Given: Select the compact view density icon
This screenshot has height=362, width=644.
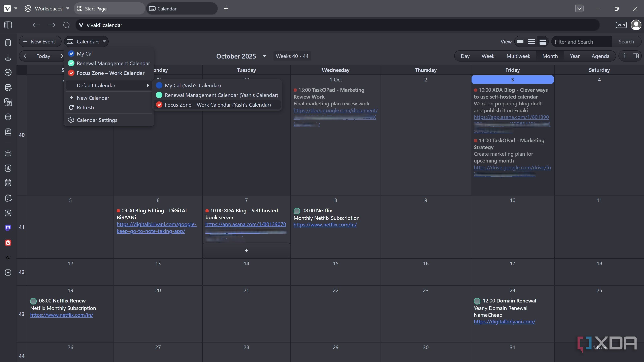Looking at the screenshot, I should click(520, 41).
